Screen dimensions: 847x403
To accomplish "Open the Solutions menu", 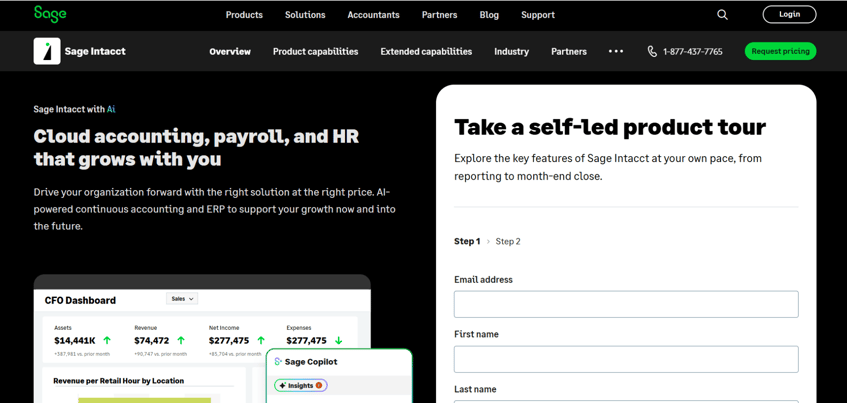I will point(305,15).
